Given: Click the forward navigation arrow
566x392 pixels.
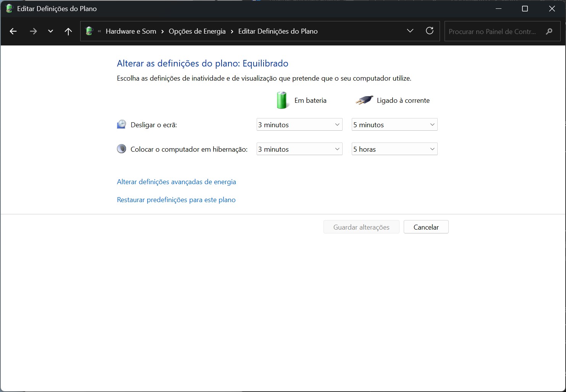Looking at the screenshot, I should (x=33, y=31).
